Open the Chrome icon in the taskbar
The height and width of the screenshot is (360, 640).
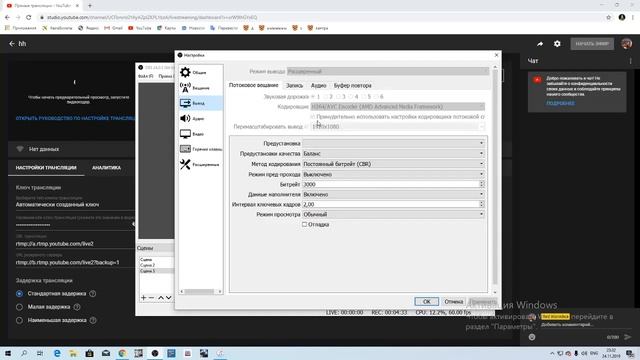pos(122,353)
